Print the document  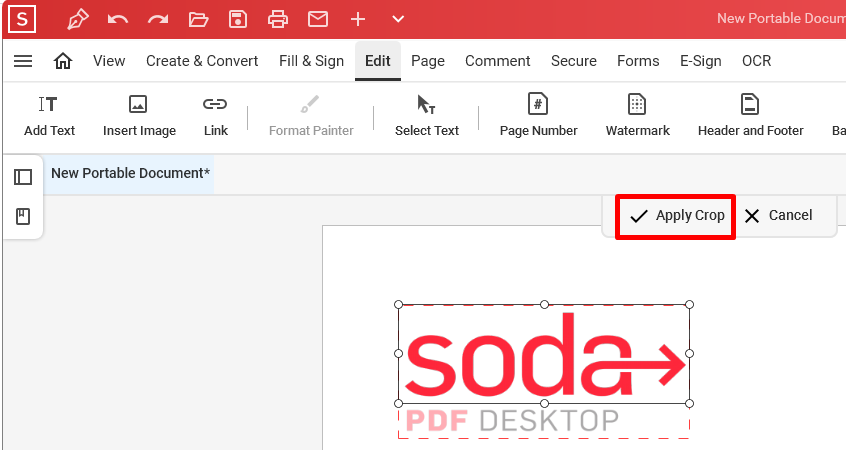click(x=278, y=19)
